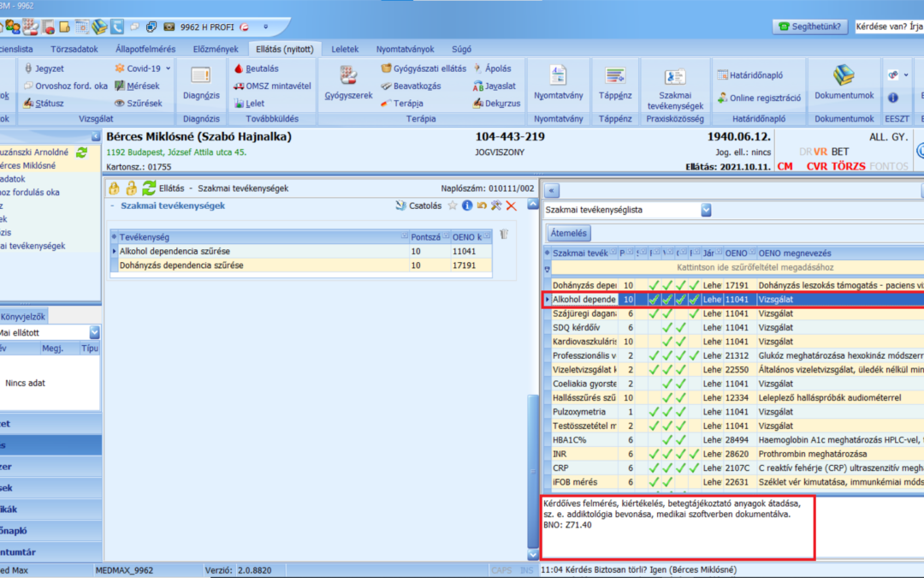
Task: Open the Szakmai tevékenységlista dropdown
Action: point(706,210)
